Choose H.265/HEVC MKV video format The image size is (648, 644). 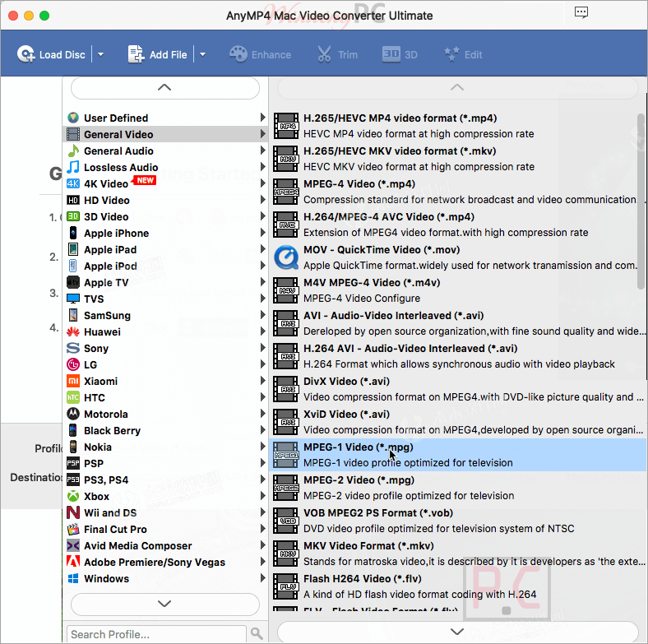pos(456,159)
